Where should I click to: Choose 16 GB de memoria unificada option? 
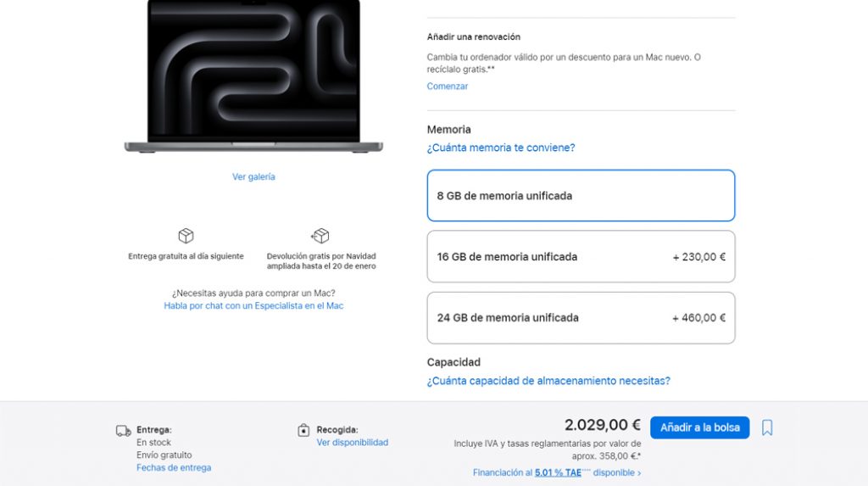coord(581,257)
